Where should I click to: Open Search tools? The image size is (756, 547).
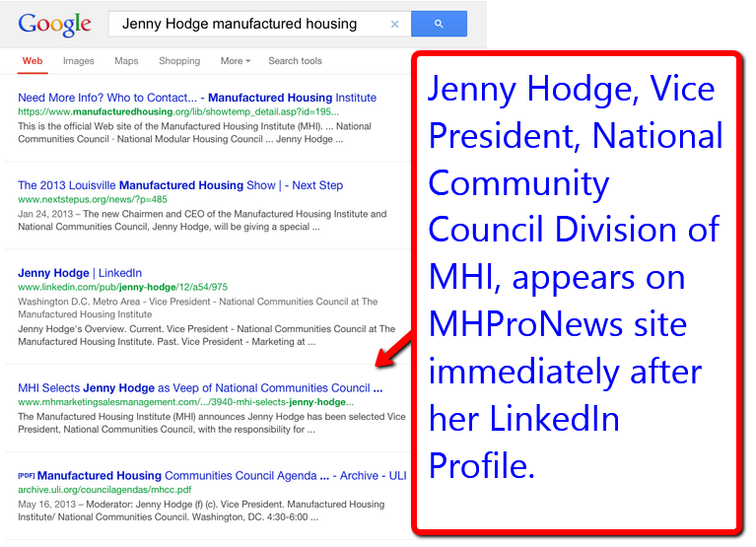[x=295, y=61]
